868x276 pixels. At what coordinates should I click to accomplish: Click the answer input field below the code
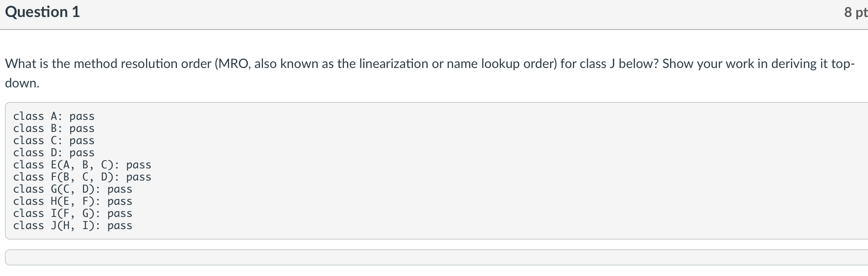coord(434,256)
